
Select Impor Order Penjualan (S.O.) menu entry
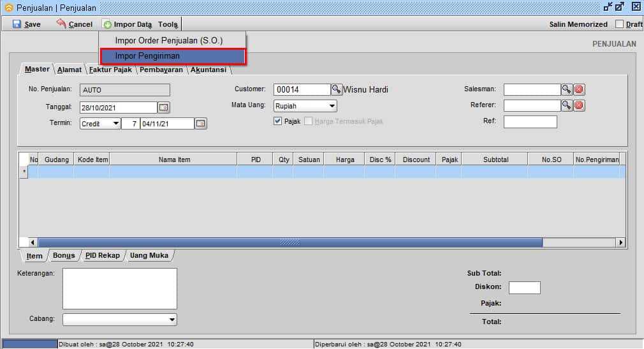168,40
